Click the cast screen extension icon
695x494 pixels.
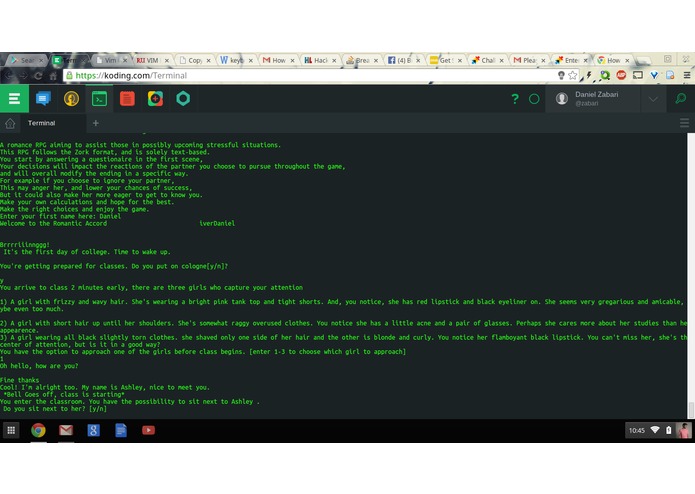(x=638, y=75)
